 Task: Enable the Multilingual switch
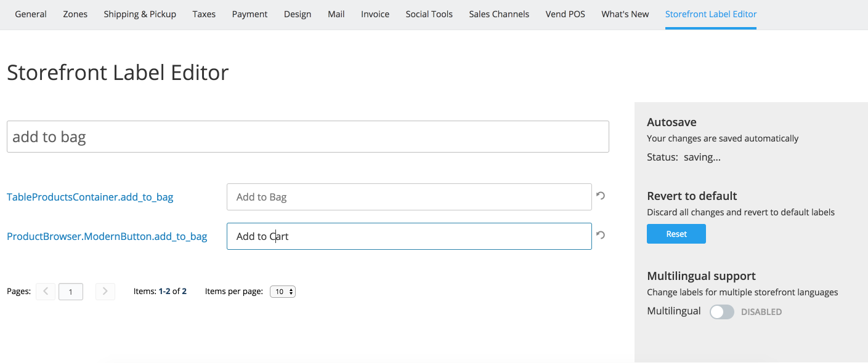click(x=722, y=312)
